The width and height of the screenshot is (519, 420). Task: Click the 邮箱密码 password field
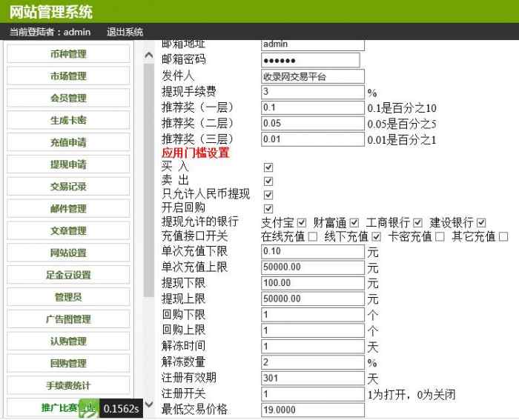(310, 60)
